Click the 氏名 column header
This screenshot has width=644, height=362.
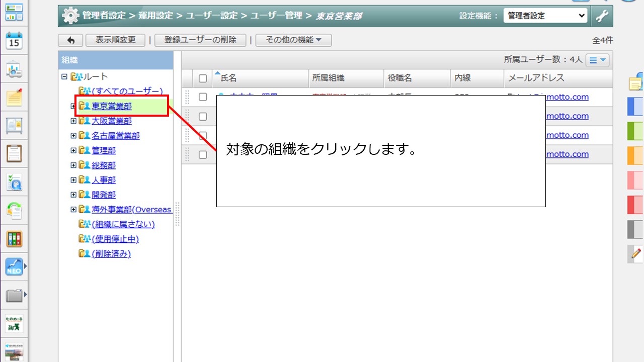[x=228, y=78]
